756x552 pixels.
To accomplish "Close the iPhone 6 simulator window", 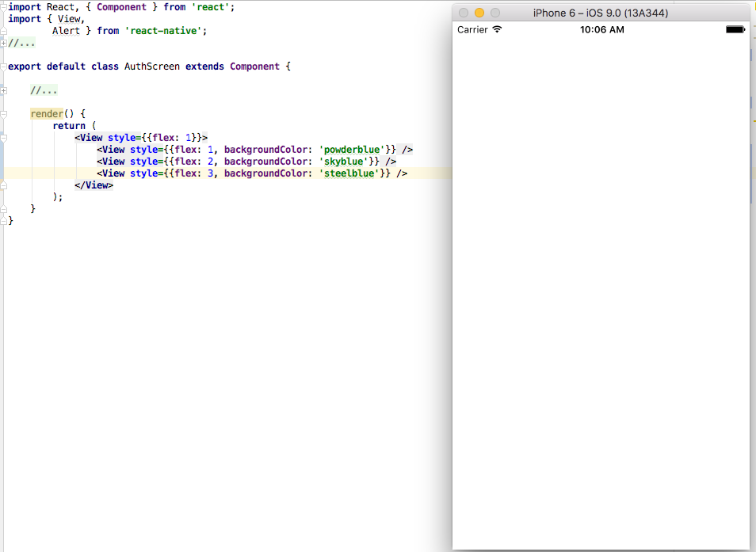I will click(464, 13).
